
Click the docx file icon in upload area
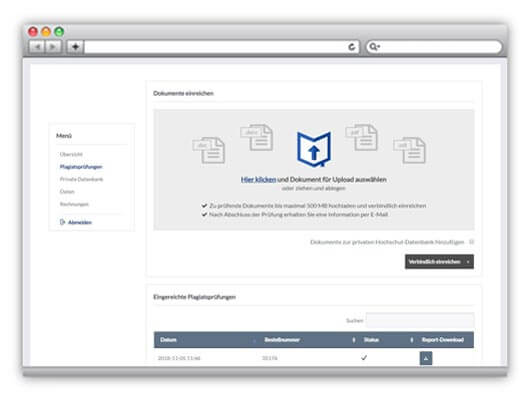pos(257,137)
